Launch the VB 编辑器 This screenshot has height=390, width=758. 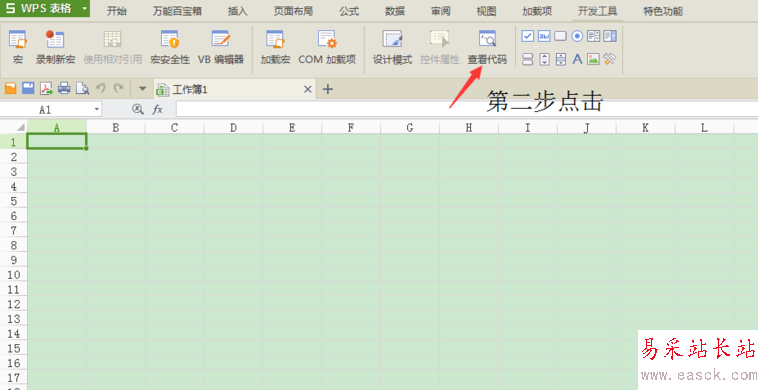tap(220, 47)
